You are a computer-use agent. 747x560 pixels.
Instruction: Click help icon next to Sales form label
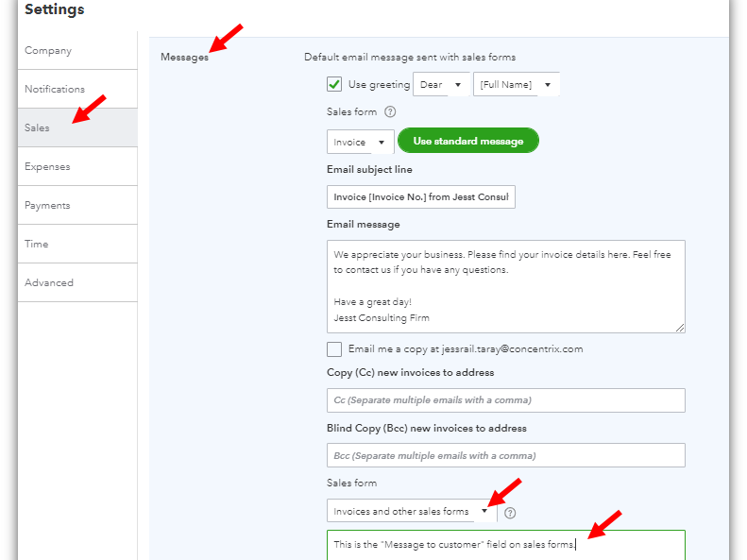[x=390, y=111]
